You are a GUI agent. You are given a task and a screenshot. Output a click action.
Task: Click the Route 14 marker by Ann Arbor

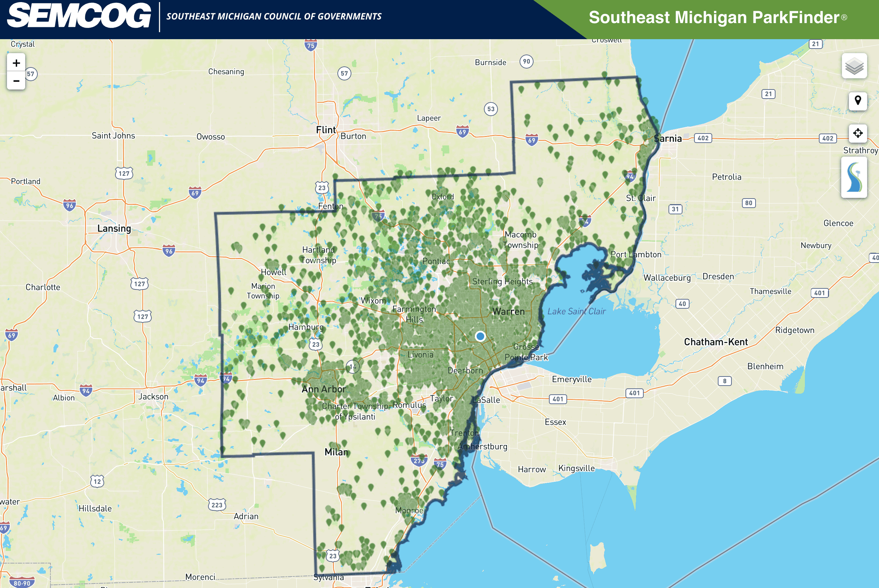click(352, 367)
